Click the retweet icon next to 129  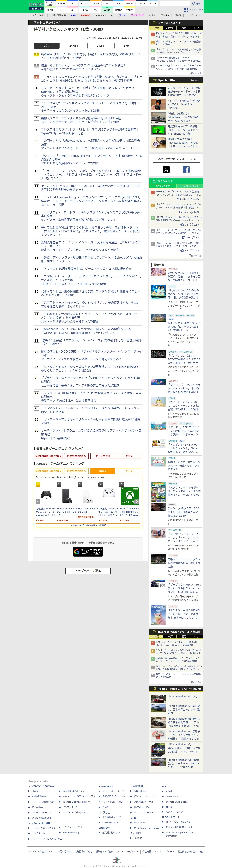[180, 212]
